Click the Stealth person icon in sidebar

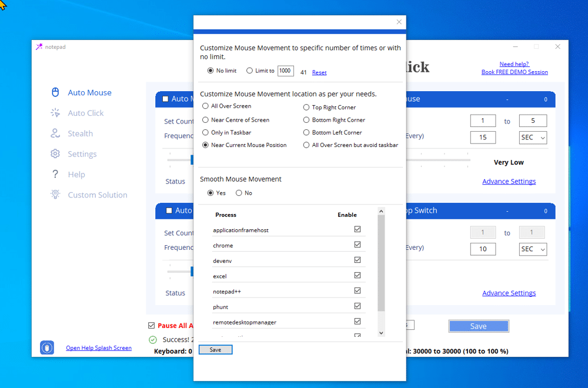pos(56,133)
